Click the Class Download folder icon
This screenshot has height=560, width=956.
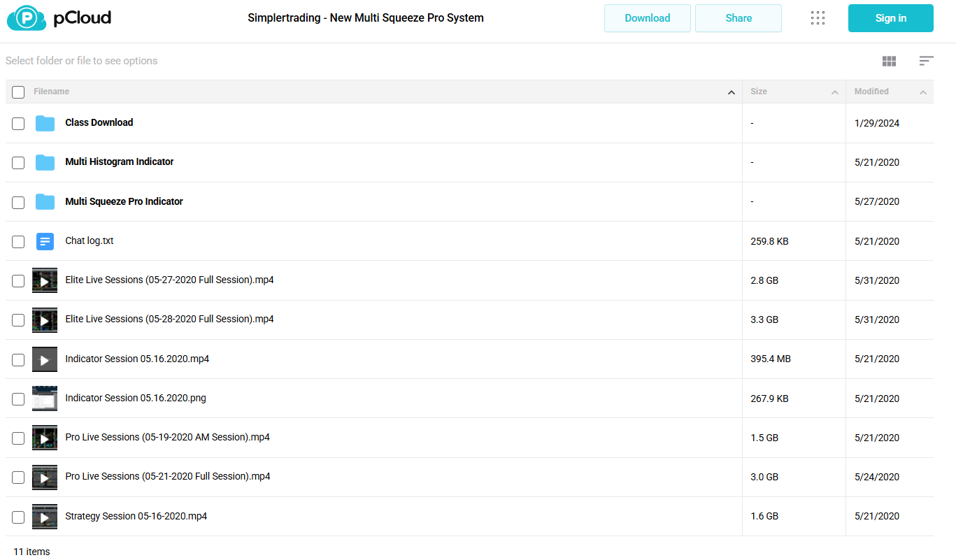point(45,123)
